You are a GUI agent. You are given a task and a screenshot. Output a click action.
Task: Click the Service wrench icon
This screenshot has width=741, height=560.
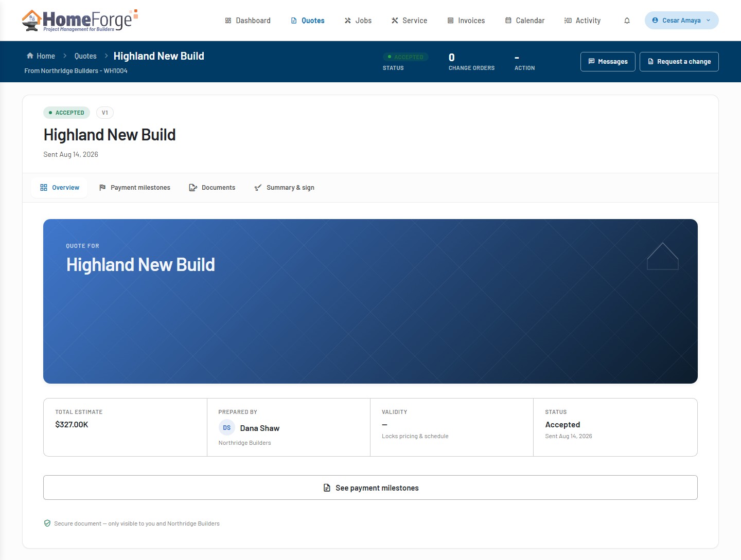click(395, 21)
